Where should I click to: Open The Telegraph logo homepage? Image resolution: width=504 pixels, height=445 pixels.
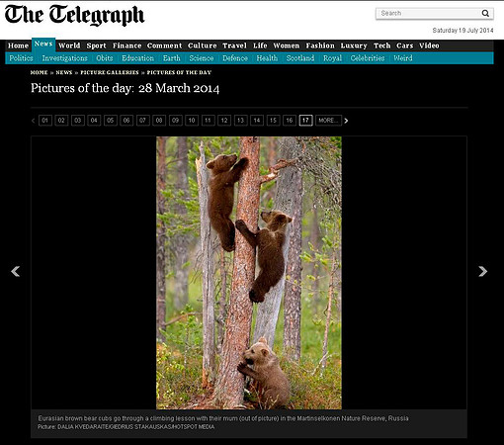(x=74, y=15)
